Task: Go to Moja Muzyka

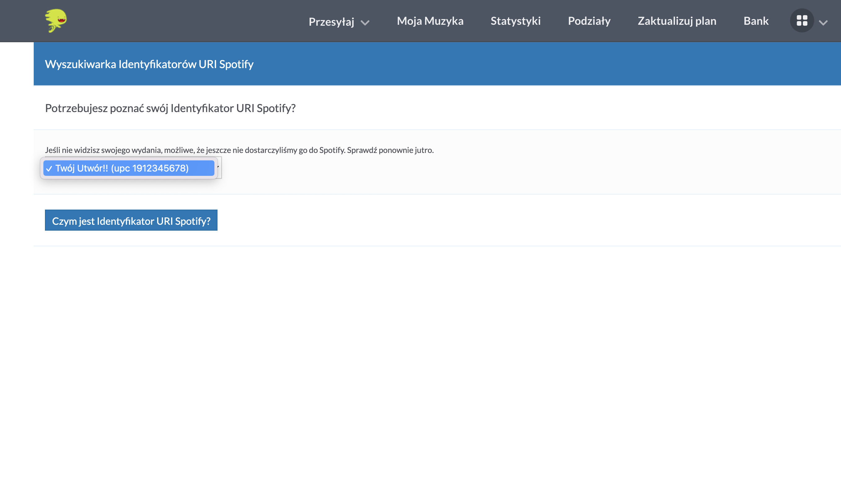Action: click(x=430, y=21)
